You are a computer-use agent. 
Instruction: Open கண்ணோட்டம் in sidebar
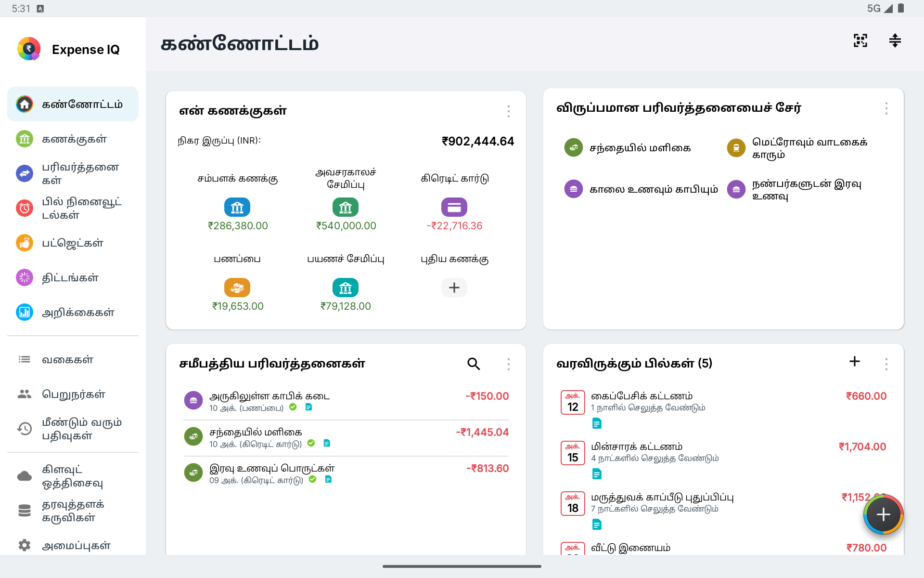[73, 104]
